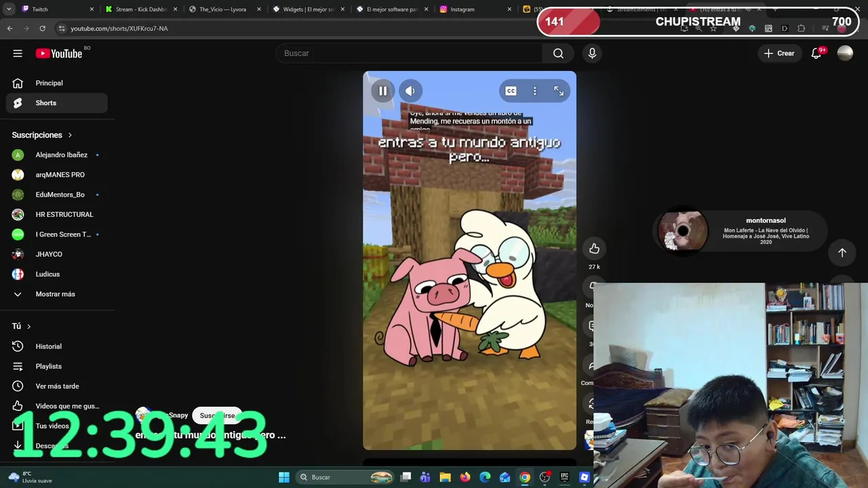The image size is (868, 488).
Task: Open Playlists in sidebar
Action: (57, 366)
